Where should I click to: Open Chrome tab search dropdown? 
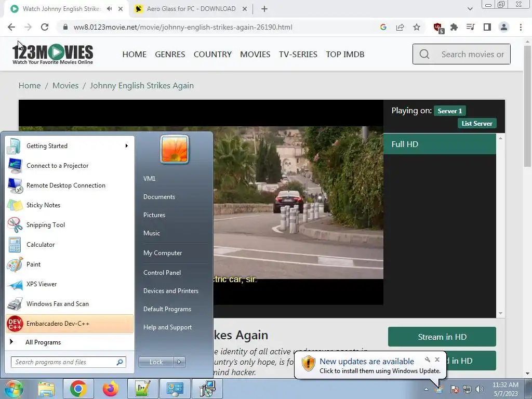click(x=470, y=9)
